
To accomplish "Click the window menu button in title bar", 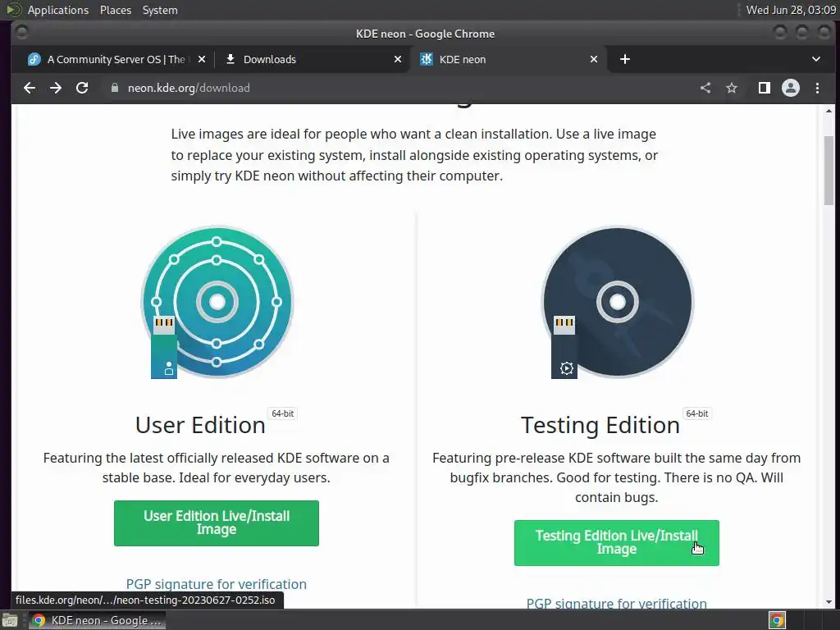I will click(x=22, y=33).
